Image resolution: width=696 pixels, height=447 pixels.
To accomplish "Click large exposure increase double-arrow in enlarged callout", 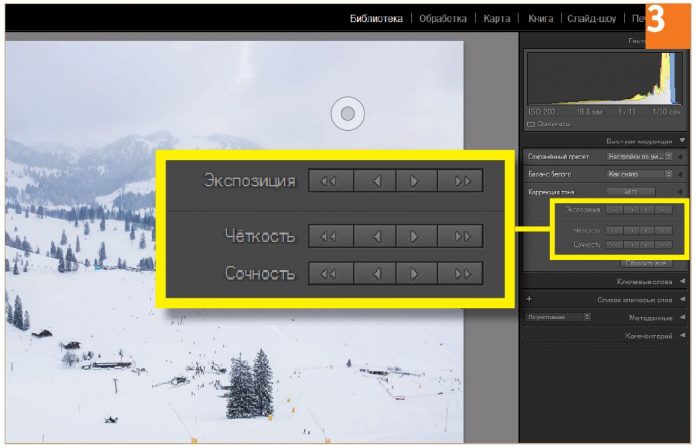I will pyautogui.click(x=461, y=181).
